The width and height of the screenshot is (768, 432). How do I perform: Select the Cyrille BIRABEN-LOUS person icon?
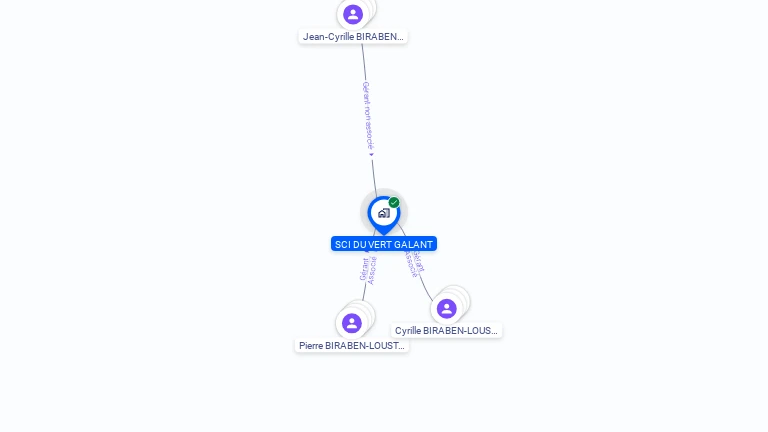(447, 309)
